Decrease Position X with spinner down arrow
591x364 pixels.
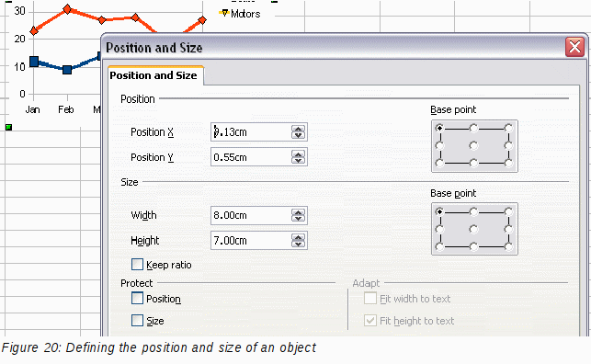click(298, 135)
